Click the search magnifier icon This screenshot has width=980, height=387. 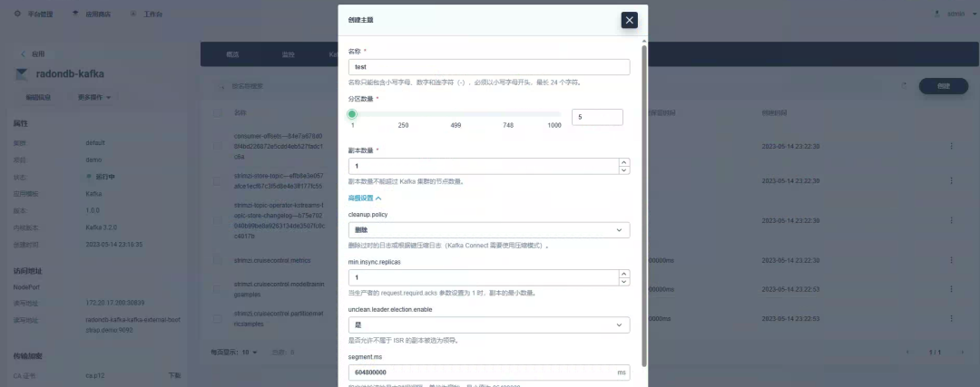coord(222,86)
